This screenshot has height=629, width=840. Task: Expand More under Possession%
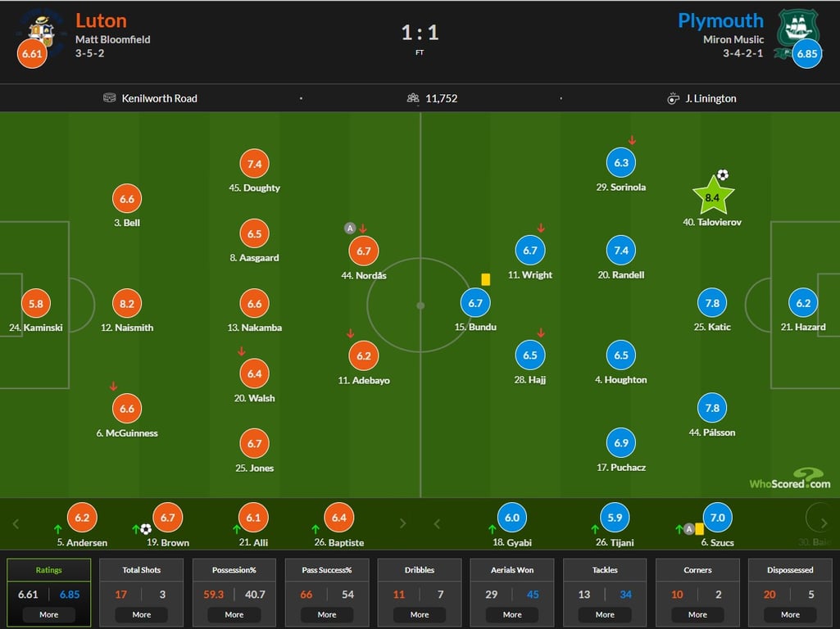point(234,614)
